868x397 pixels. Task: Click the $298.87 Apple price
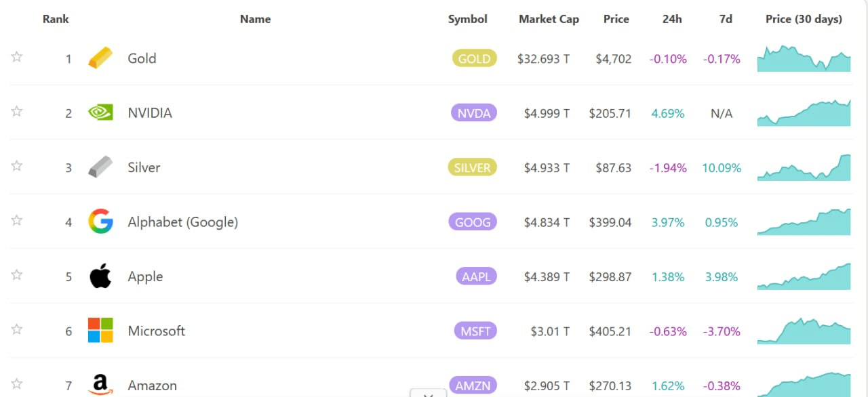[610, 277]
